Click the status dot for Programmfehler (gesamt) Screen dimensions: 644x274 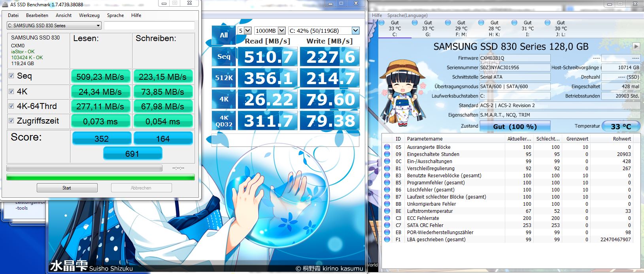(387, 182)
